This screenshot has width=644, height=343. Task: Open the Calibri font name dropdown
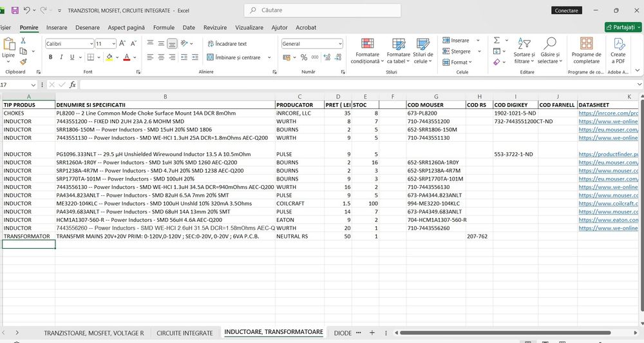[91, 44]
